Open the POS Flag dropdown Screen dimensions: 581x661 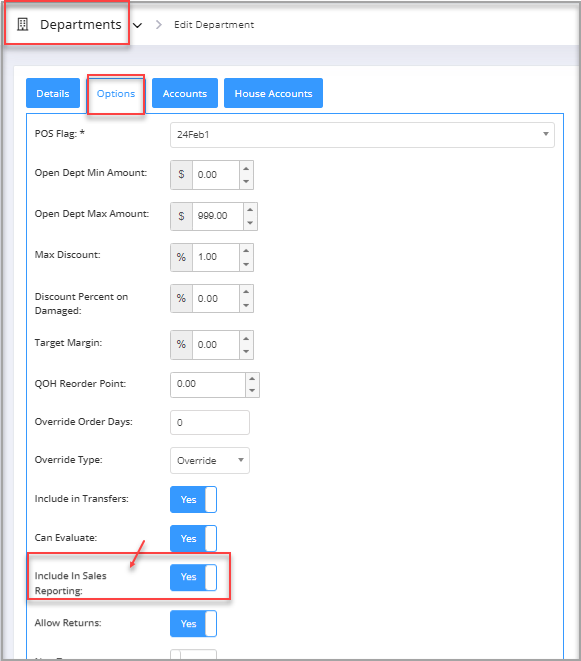pyautogui.click(x=362, y=135)
